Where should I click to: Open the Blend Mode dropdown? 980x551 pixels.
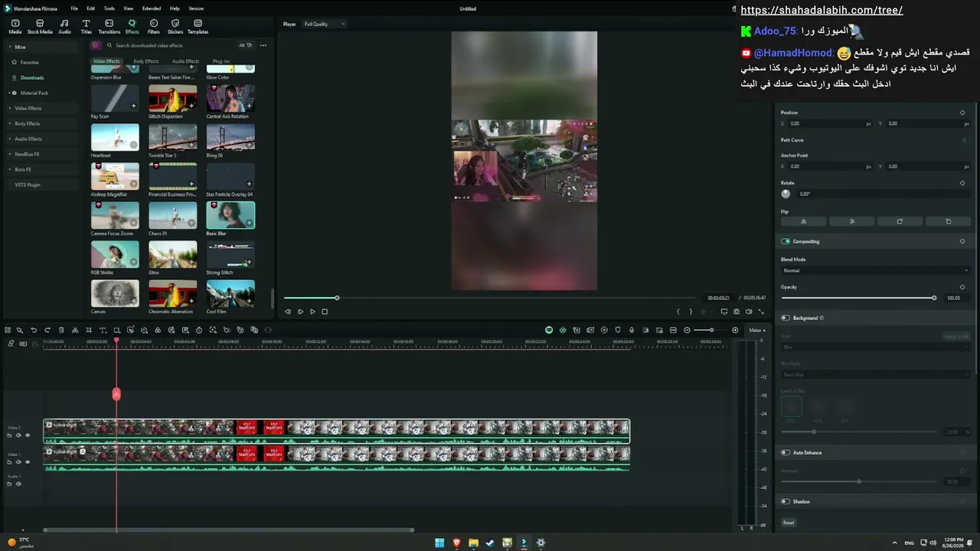875,270
